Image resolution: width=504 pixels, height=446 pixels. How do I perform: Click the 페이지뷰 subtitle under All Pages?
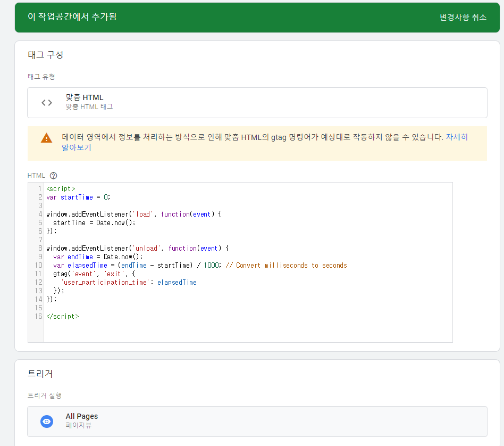(79, 425)
